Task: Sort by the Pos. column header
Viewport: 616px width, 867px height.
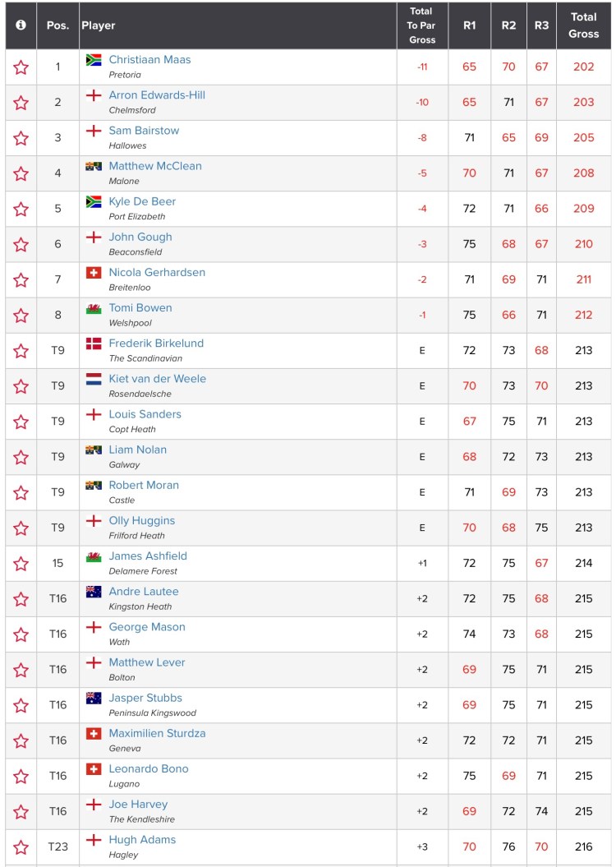Action: click(x=57, y=25)
